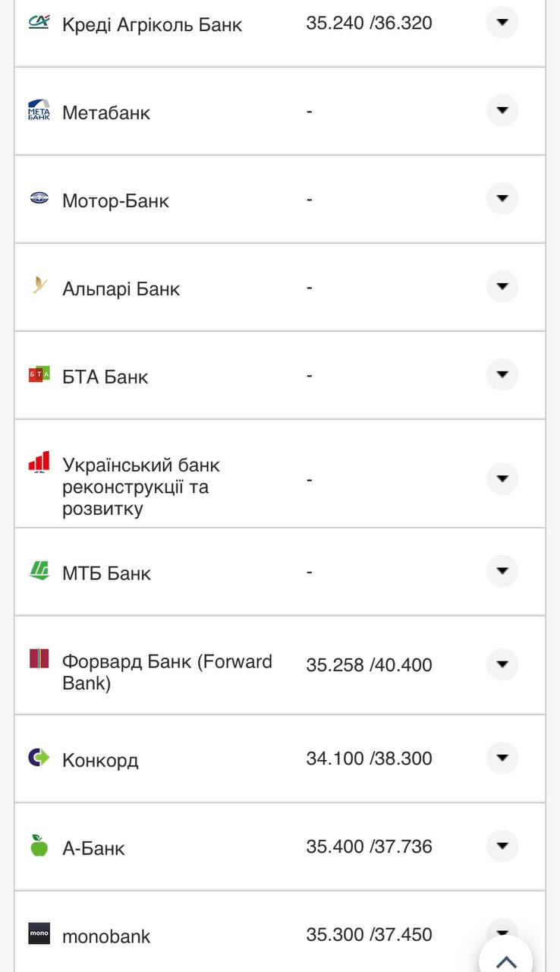
Task: Open the monobank name link
Action: [x=106, y=936]
